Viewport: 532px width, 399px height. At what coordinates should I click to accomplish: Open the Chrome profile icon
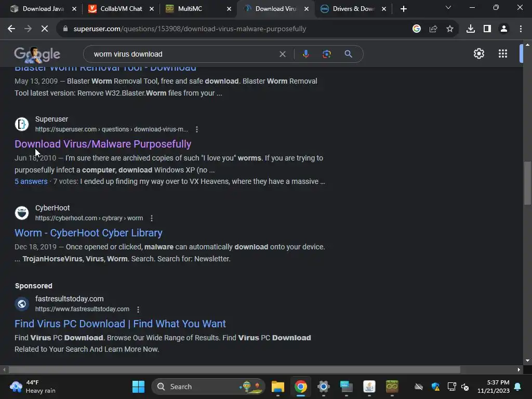[504, 29]
